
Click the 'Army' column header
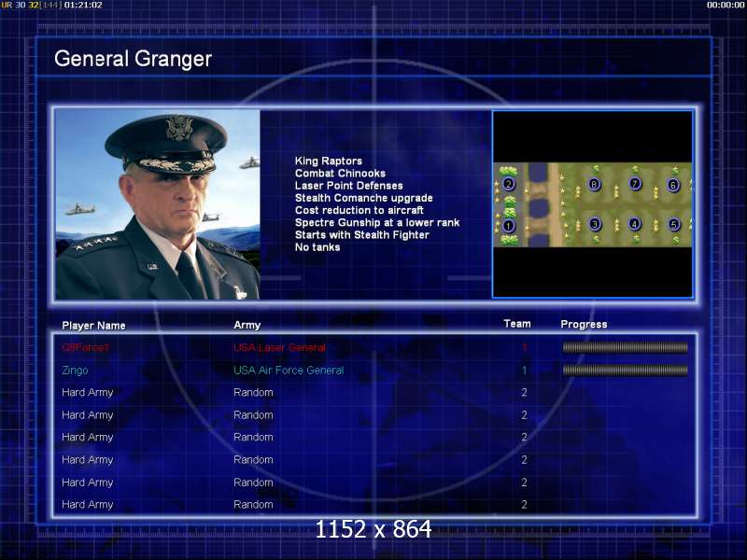[x=247, y=325]
